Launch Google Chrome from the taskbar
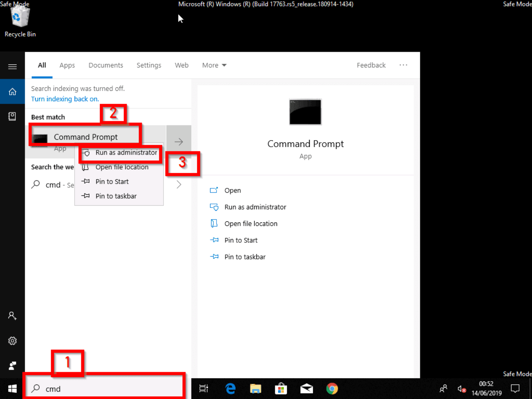The width and height of the screenshot is (532, 399). click(x=332, y=389)
